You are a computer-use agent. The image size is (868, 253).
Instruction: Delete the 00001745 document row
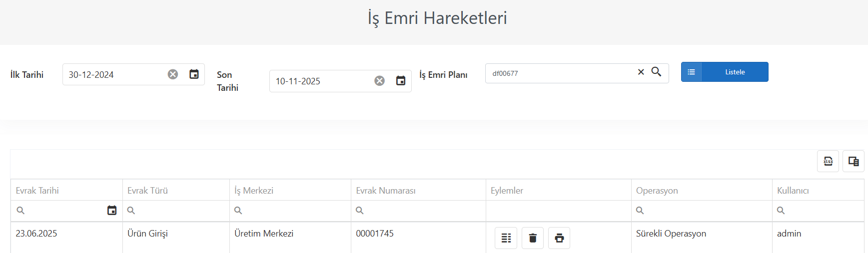pyautogui.click(x=533, y=238)
